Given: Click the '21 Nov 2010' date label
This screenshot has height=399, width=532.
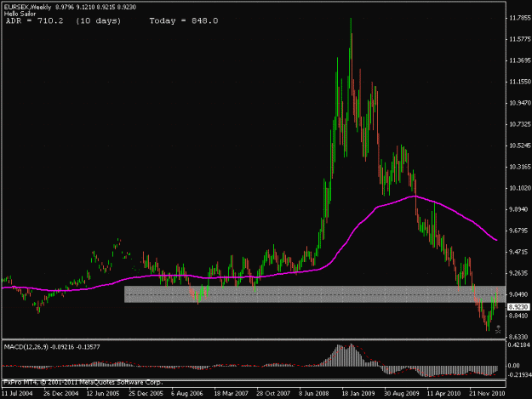Looking at the screenshot, I should (x=487, y=394).
